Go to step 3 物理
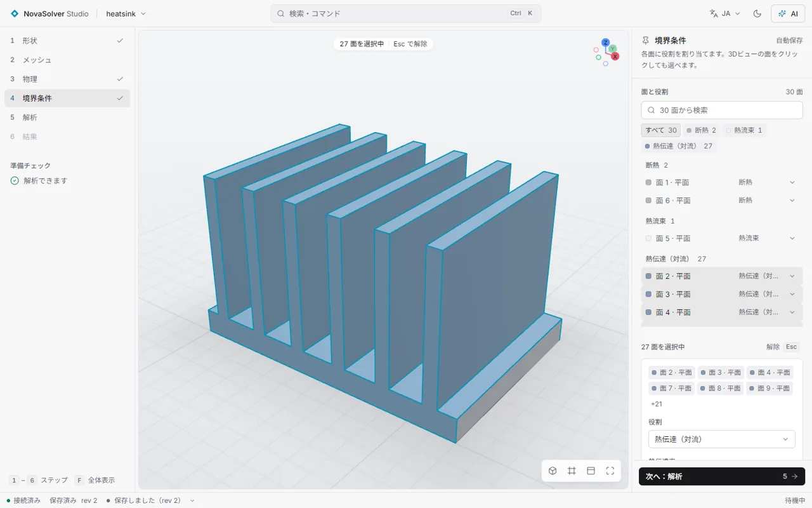This screenshot has height=508, width=812. click(x=67, y=79)
